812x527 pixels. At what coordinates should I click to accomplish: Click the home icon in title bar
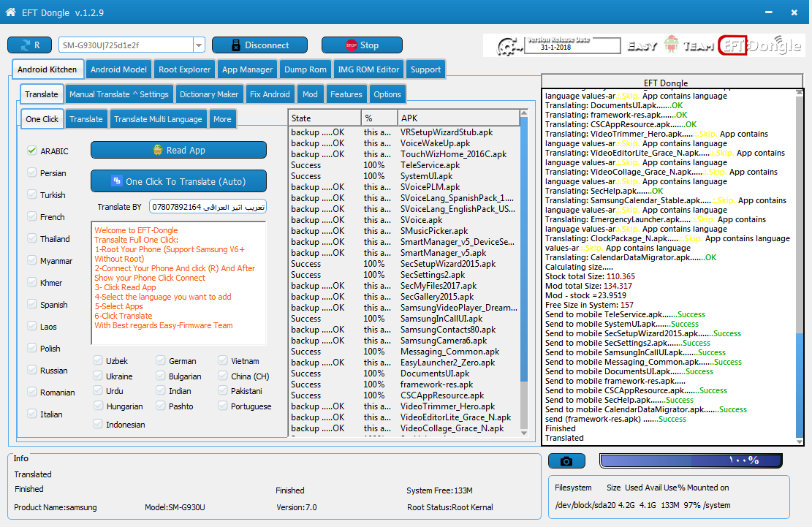(x=10, y=12)
